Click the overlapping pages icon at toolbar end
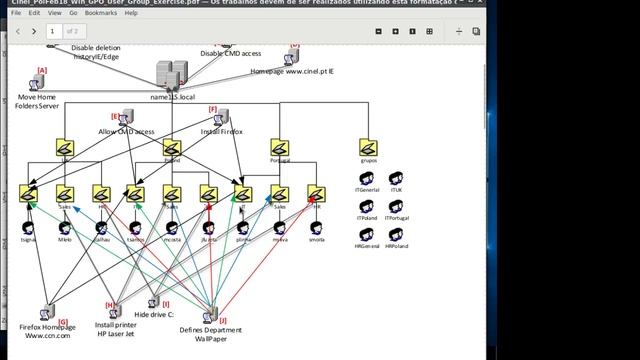Screen dimensions: 640x360 click(476, 31)
